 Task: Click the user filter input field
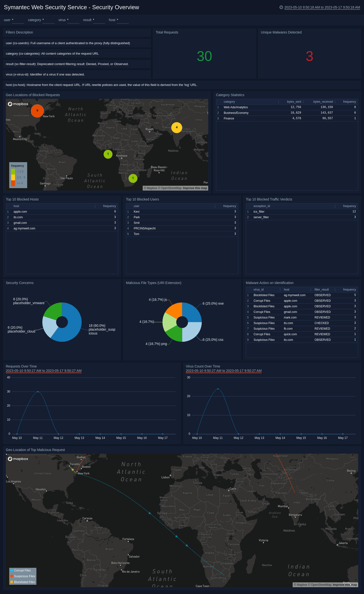pyautogui.click(x=18, y=20)
